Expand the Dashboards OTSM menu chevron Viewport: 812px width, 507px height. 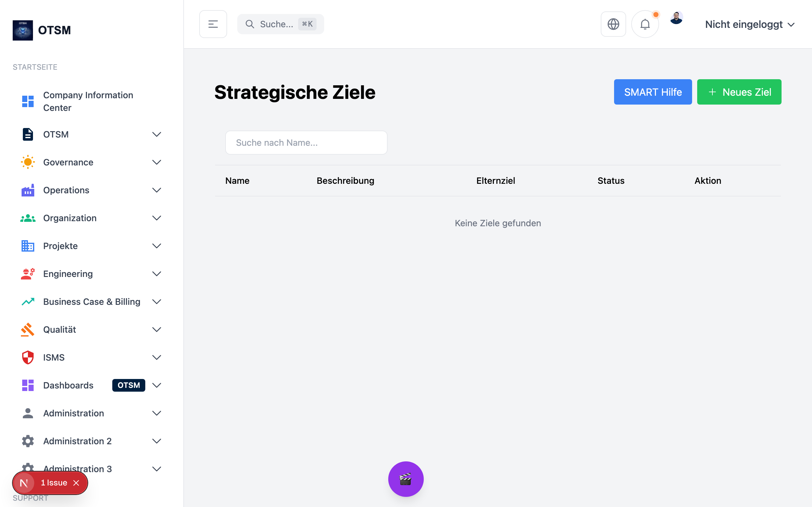point(156,385)
